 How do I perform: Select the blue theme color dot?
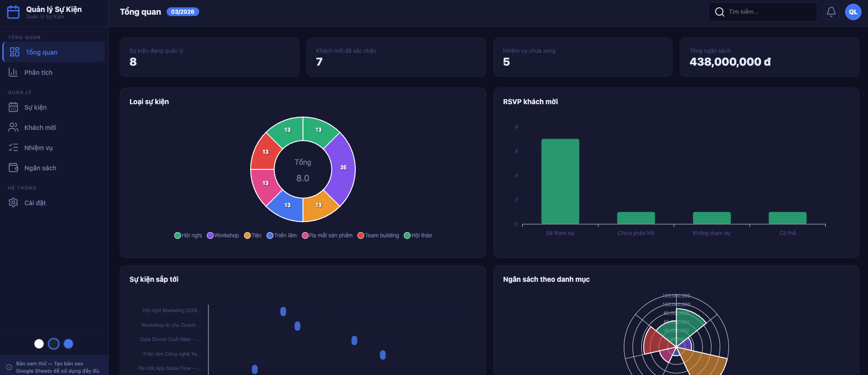68,344
